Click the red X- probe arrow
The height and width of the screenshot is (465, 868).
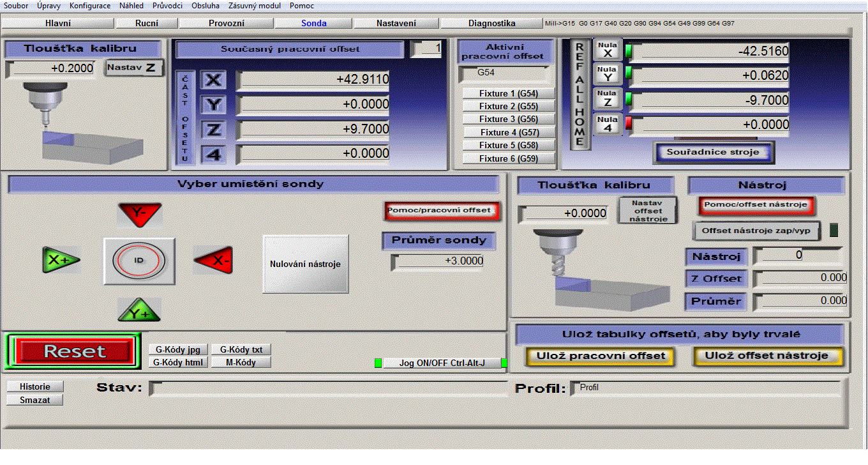(213, 260)
